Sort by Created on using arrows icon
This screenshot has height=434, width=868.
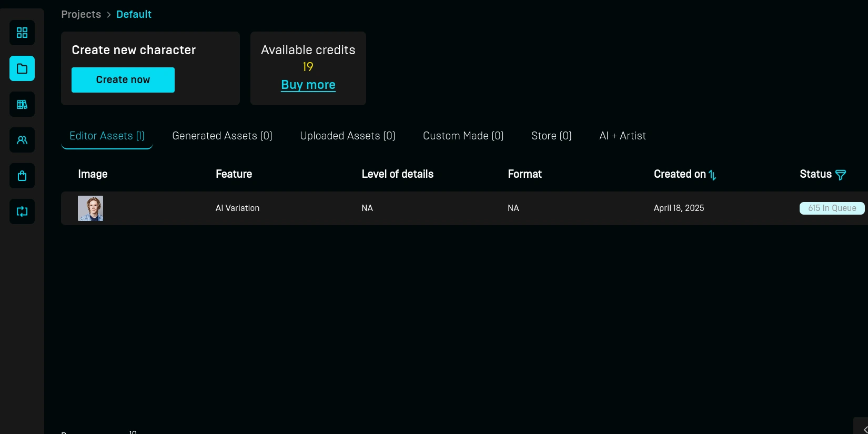(x=712, y=175)
